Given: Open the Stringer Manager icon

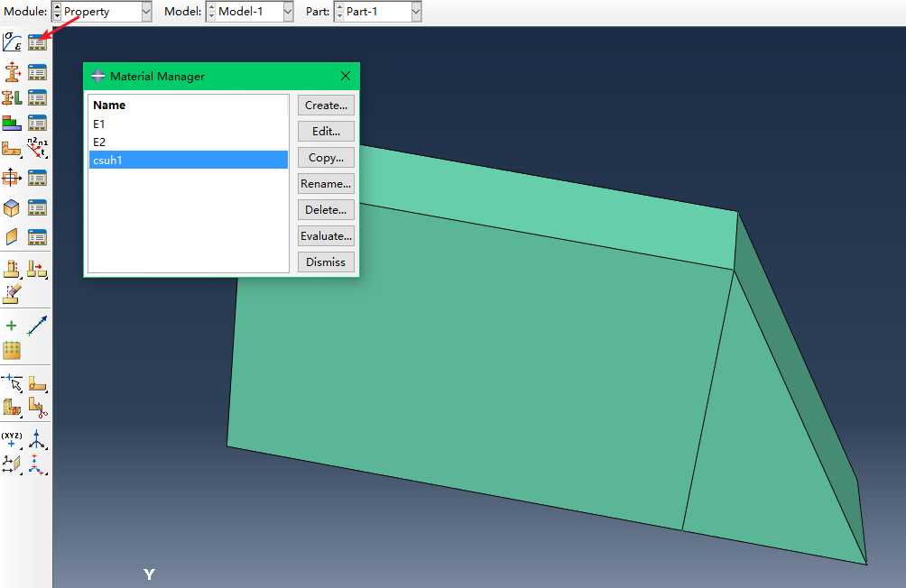Looking at the screenshot, I should 37,237.
